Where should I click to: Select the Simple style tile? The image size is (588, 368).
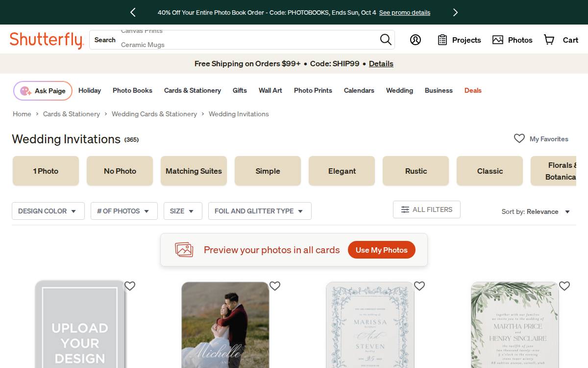[268, 171]
